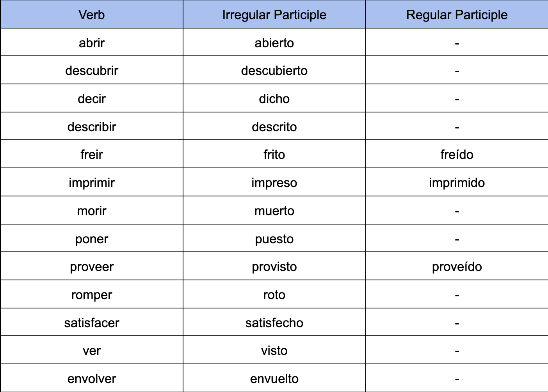
Task: Click the describir verb cell
Action: pyautogui.click(x=92, y=127)
